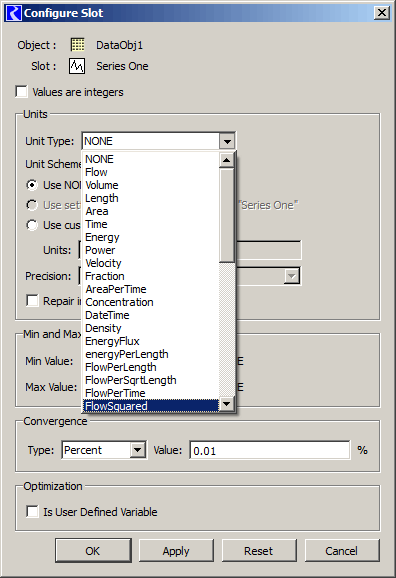Select the highlighted FlowSquared entry

point(150,406)
